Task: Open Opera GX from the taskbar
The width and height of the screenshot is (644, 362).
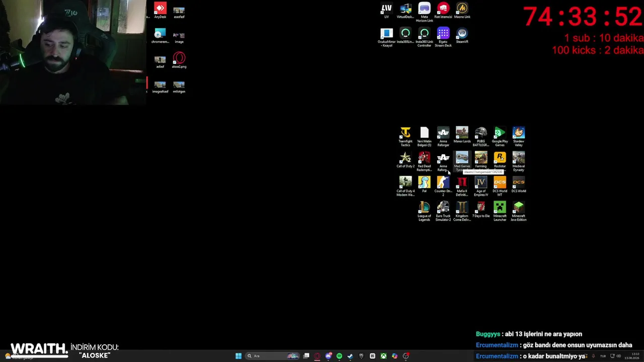Action: [x=317, y=356]
